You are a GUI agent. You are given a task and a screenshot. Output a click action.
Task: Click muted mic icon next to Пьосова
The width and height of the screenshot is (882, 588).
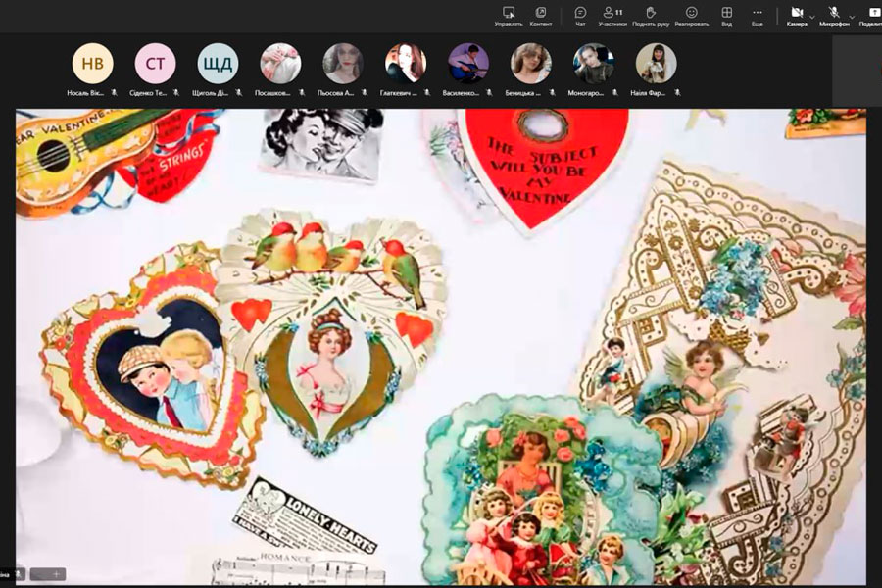(x=364, y=92)
